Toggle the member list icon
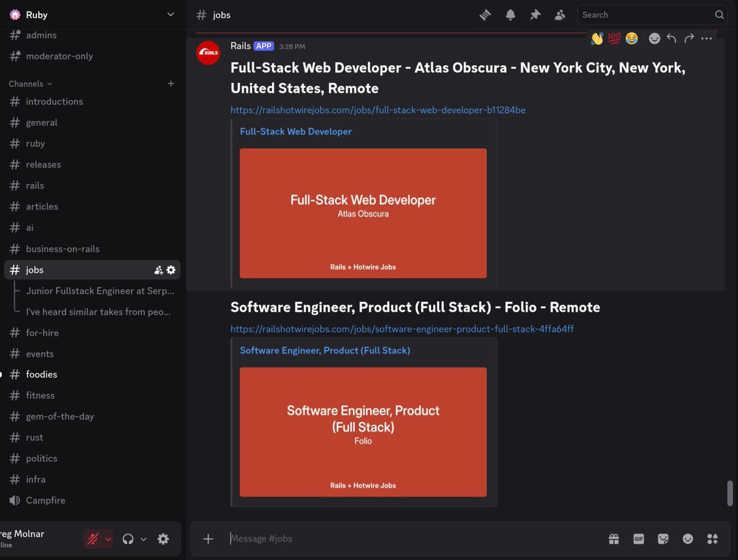The height and width of the screenshot is (560, 738). tap(560, 15)
